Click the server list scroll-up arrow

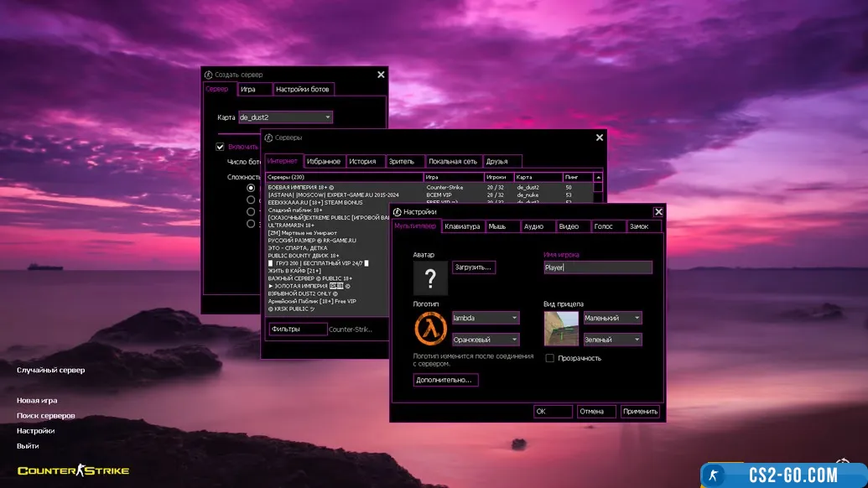coord(598,178)
